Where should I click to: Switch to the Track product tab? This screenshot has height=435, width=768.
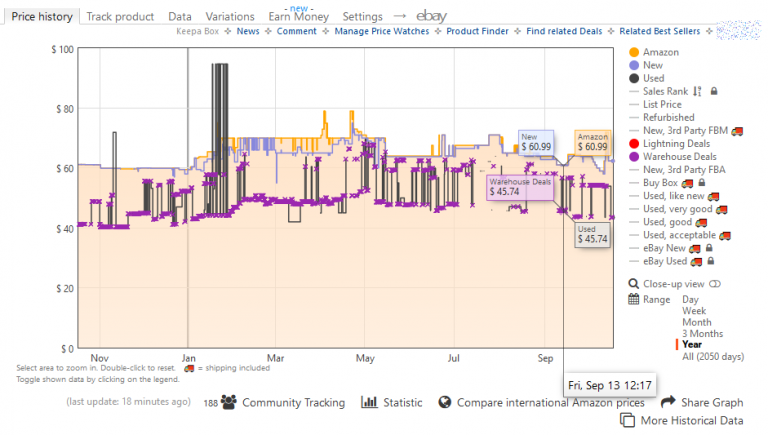click(120, 17)
